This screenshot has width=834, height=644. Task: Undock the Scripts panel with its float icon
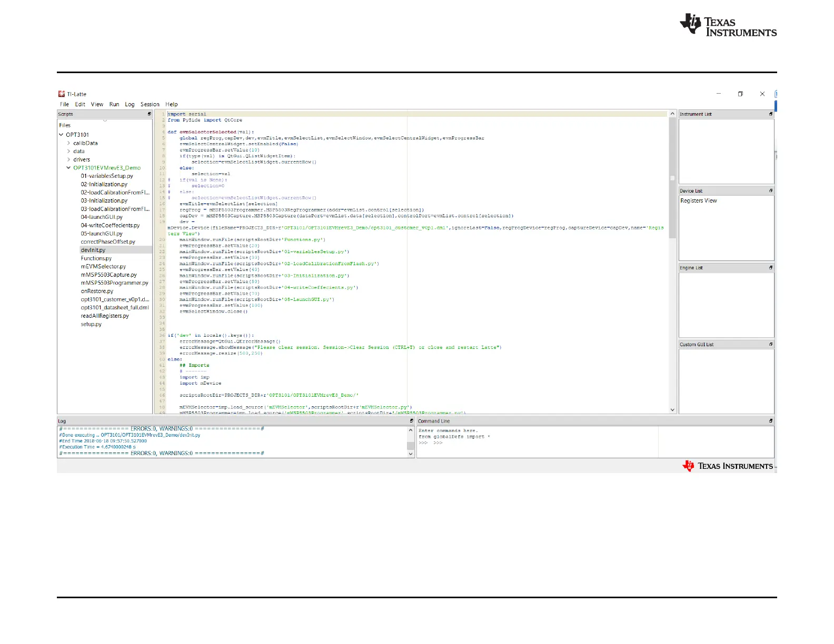pos(150,114)
